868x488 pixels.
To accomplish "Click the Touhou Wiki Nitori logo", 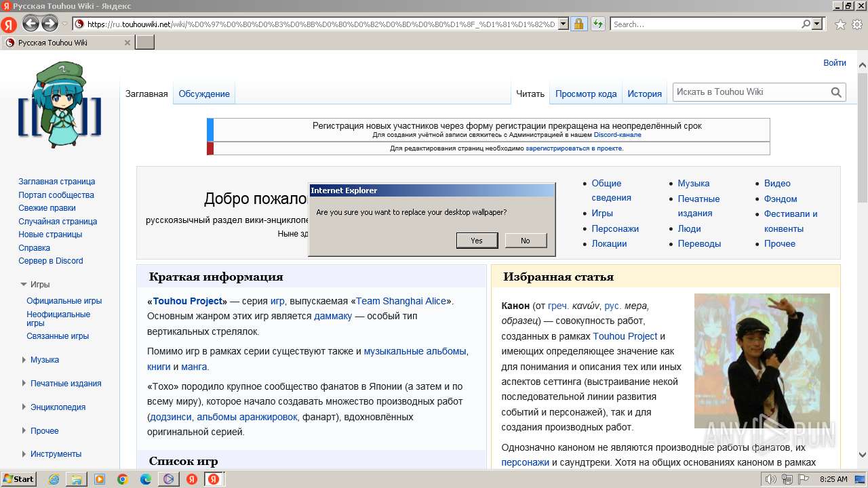I will pyautogui.click(x=60, y=105).
